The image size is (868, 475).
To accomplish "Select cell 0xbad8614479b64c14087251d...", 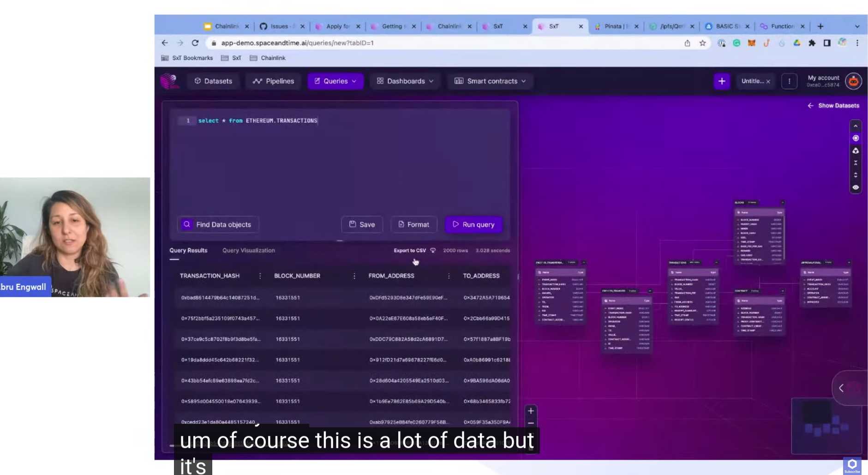I will 220,298.
